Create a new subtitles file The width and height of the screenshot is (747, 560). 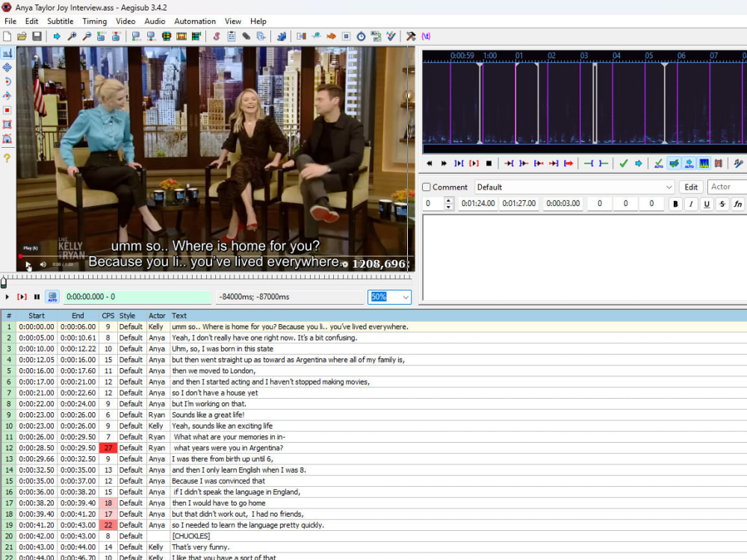(x=7, y=36)
